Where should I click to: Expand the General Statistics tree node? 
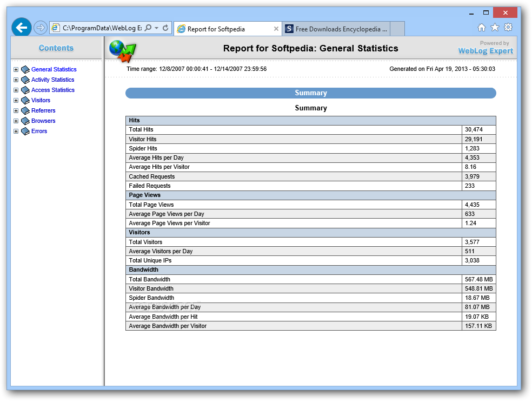click(x=16, y=70)
